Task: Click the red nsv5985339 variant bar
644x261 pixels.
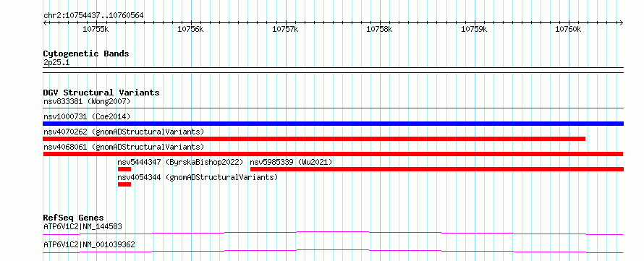Action: pyautogui.click(x=437, y=169)
